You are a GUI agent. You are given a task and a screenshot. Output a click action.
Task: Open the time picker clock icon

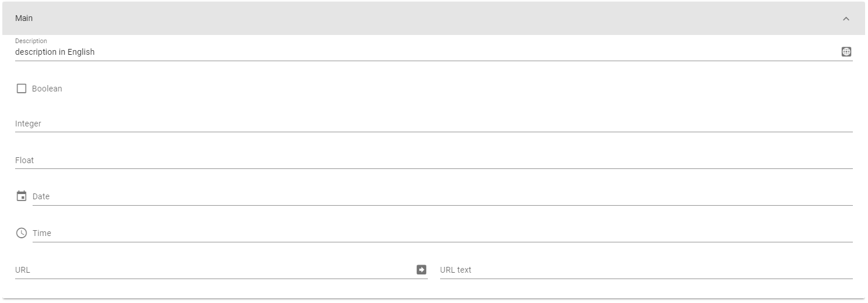(x=22, y=233)
